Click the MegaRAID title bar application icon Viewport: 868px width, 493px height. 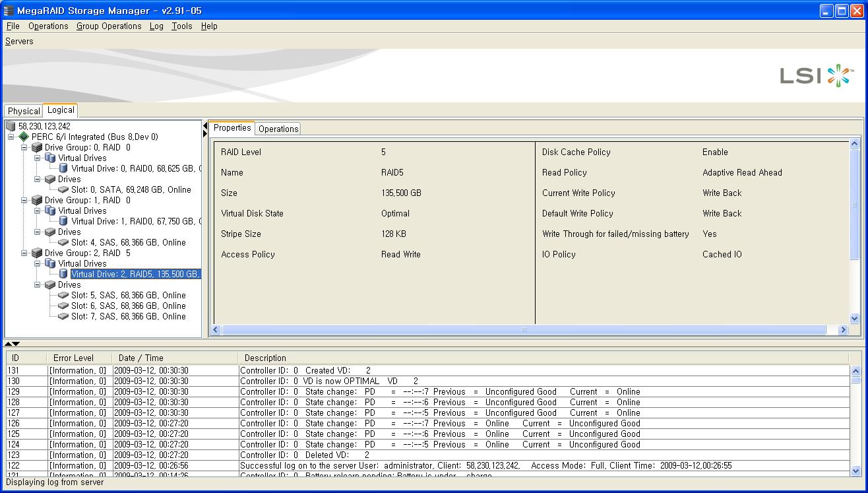pyautogui.click(x=9, y=11)
